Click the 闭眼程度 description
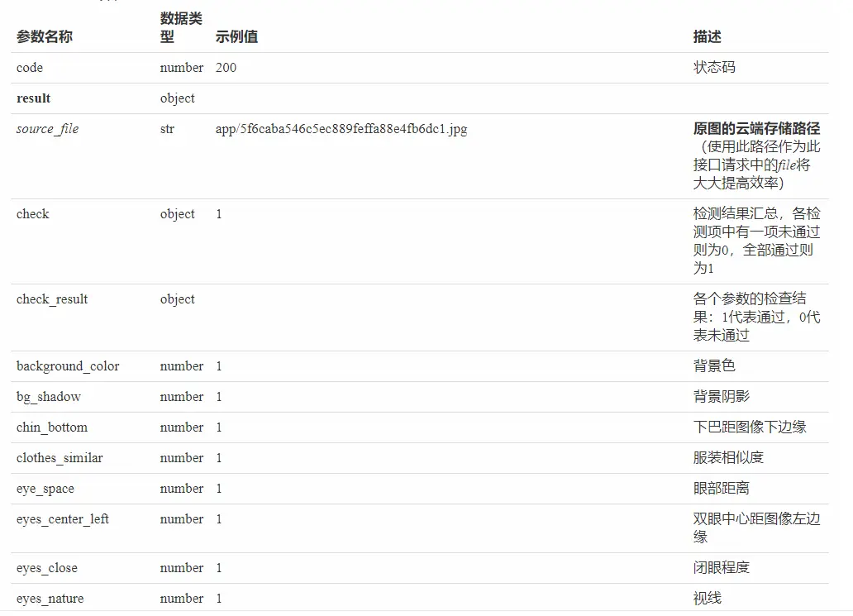Image resolution: width=853 pixels, height=616 pixels. 722,567
